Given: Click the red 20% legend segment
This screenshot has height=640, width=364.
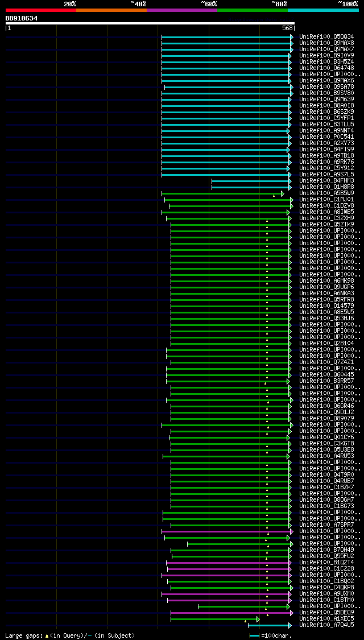Looking at the screenshot, I should (41, 10).
